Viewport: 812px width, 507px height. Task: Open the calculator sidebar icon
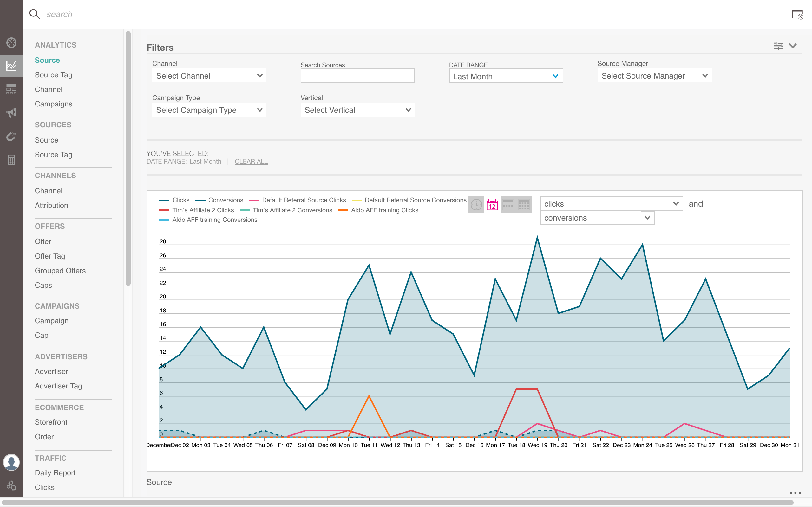(x=11, y=160)
